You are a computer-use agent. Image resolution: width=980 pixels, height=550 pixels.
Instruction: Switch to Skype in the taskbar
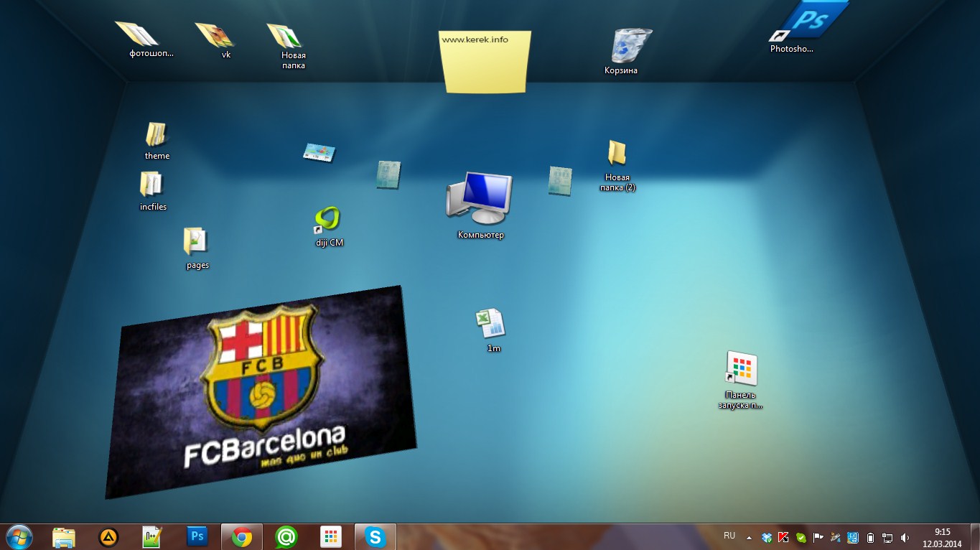coord(375,537)
